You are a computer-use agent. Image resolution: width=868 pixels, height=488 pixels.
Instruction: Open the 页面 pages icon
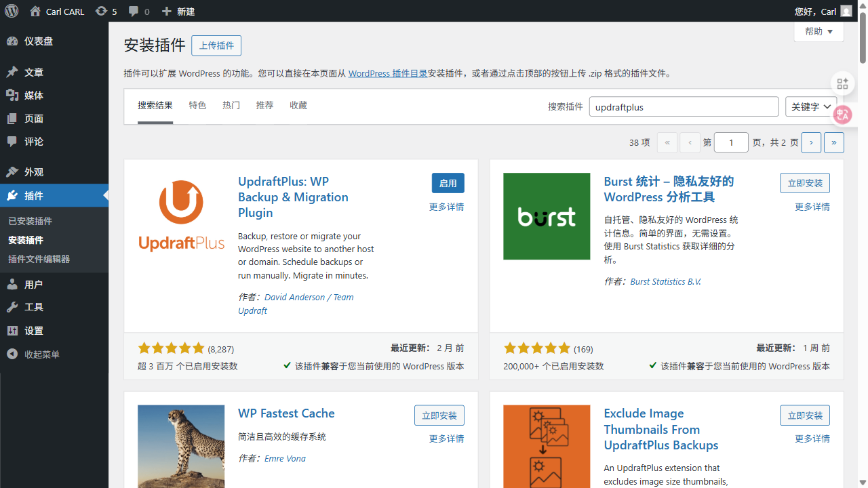(12, 118)
